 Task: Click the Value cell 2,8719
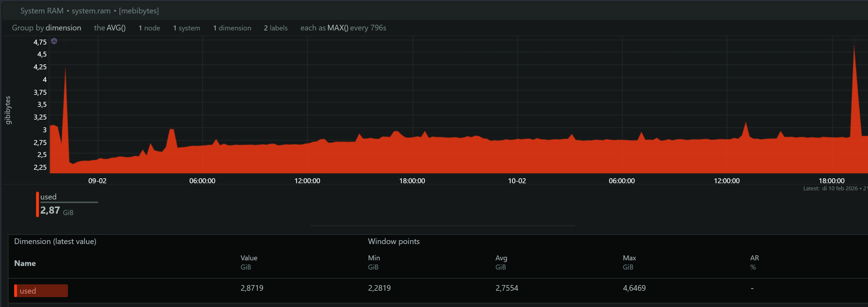[252, 288]
